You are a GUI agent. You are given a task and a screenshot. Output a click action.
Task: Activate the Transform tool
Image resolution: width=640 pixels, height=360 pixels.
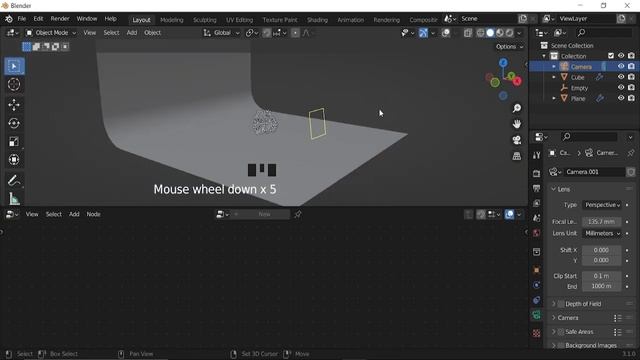coord(14,160)
